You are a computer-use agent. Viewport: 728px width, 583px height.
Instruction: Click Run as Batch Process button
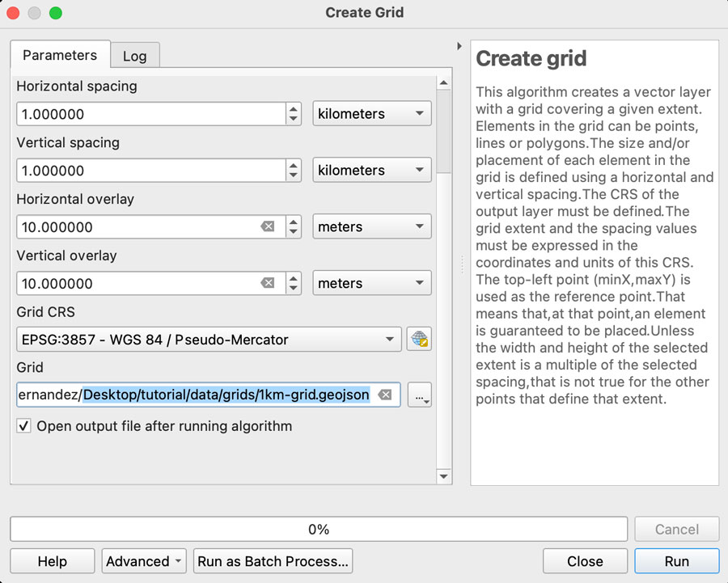273,561
